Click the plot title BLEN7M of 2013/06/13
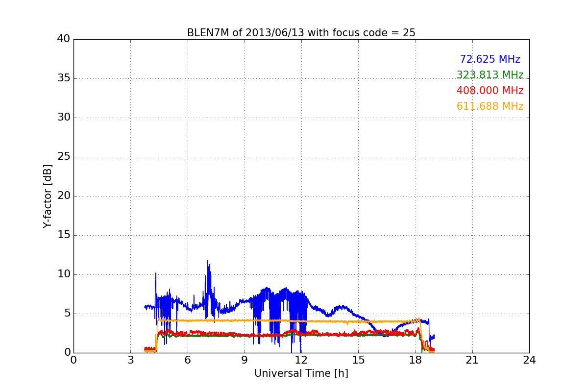Image resolution: width=588 pixels, height=392 pixels. pos(301,33)
